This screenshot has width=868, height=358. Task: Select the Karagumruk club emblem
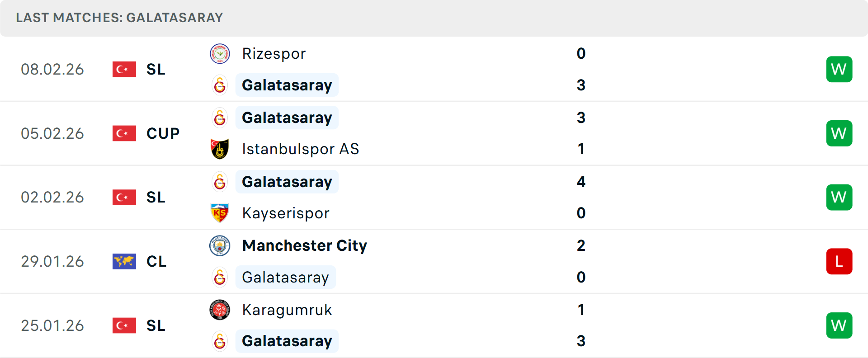pos(220,310)
